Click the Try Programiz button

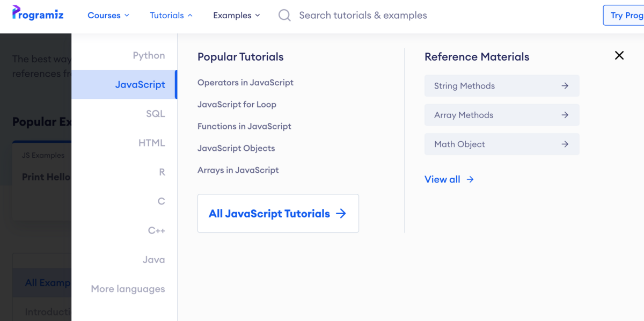click(x=625, y=16)
